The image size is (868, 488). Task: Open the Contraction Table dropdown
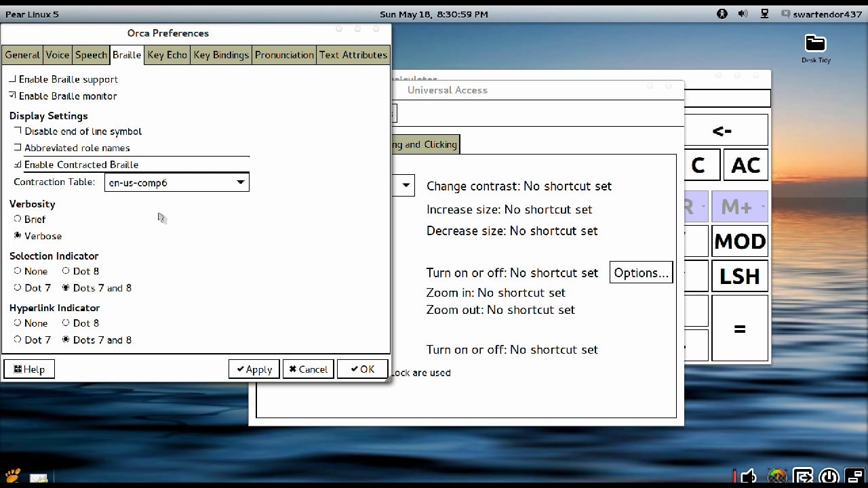click(x=176, y=182)
